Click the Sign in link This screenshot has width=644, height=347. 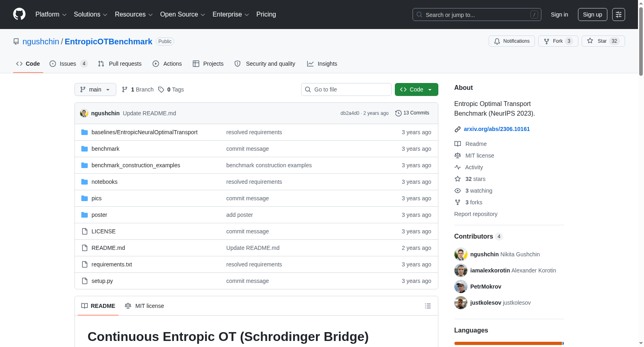(x=559, y=15)
